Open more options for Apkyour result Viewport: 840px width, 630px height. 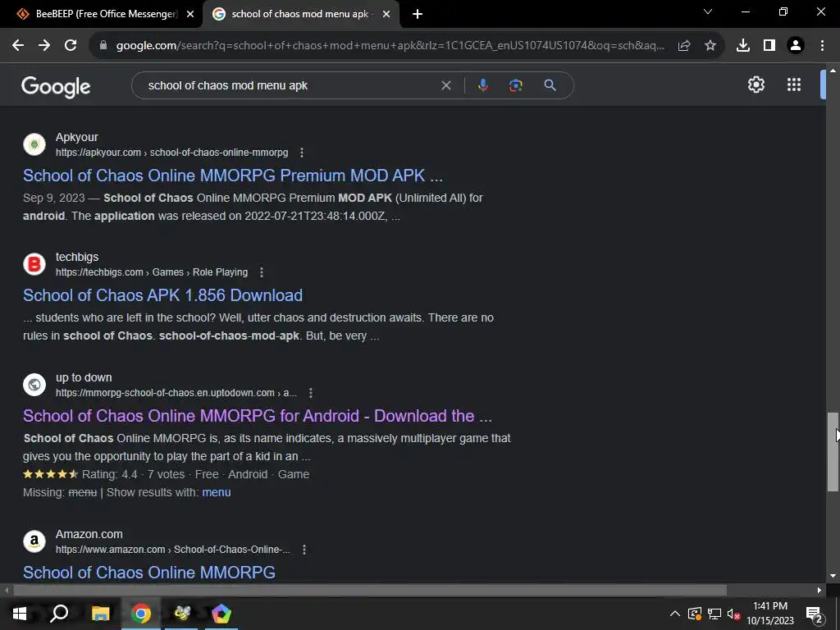point(302,153)
